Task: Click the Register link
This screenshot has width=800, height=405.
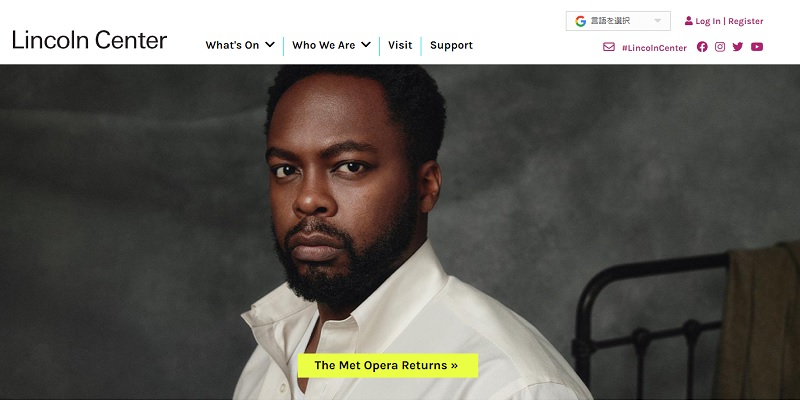Action: (x=745, y=21)
